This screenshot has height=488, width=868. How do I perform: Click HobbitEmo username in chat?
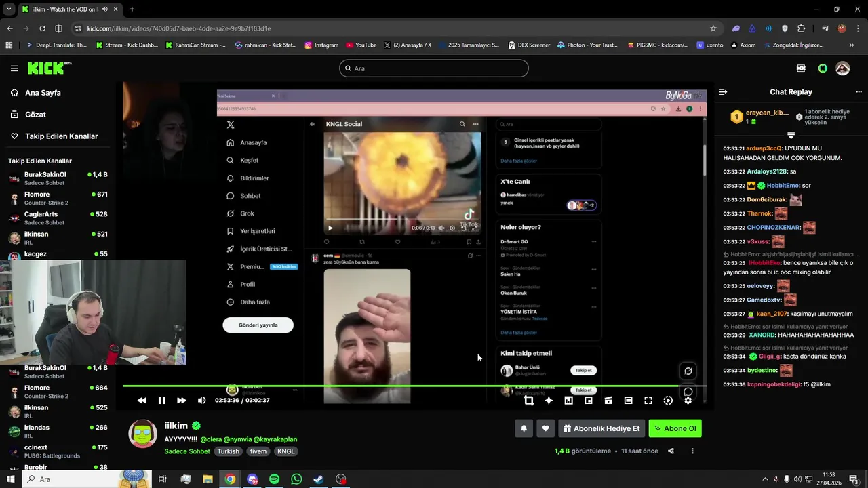pyautogui.click(x=783, y=186)
